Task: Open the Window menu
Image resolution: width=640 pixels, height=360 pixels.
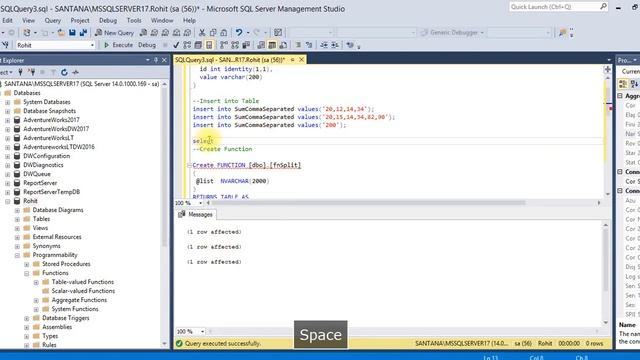Action: (162, 20)
